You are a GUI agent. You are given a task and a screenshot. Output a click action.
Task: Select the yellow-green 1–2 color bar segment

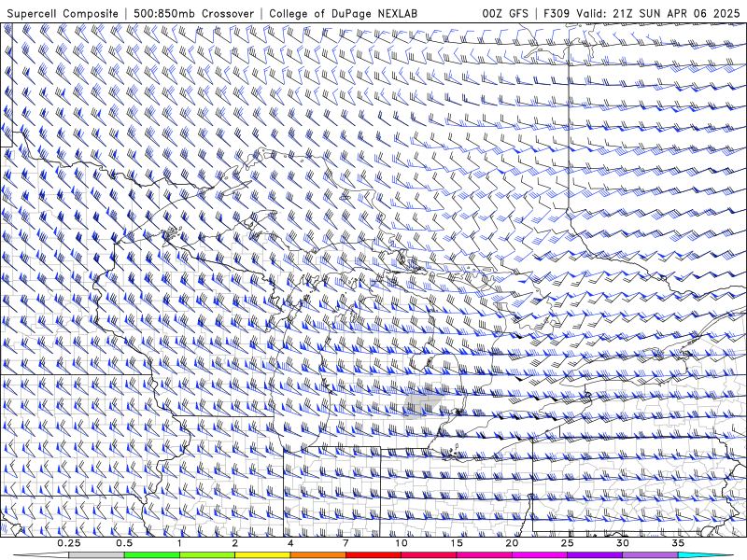point(207,555)
